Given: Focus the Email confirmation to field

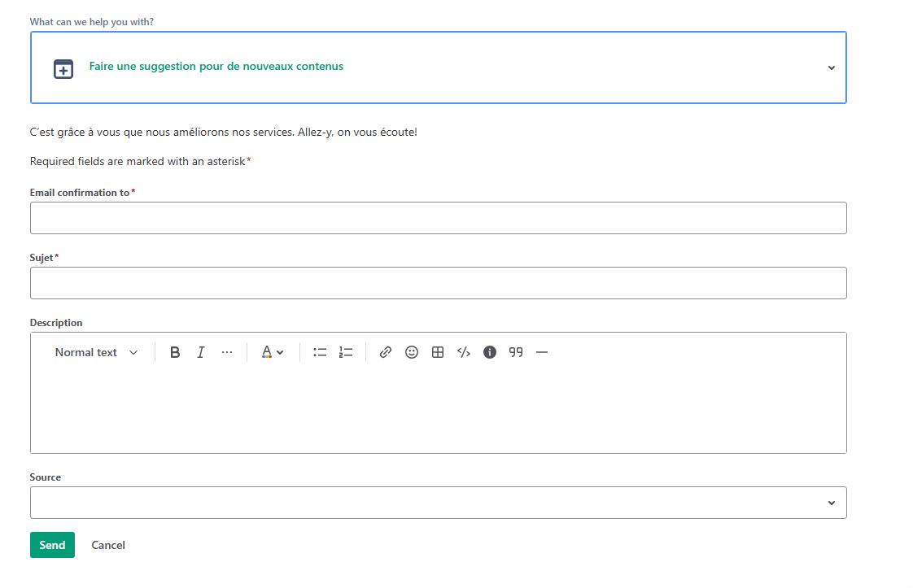Looking at the screenshot, I should 438,218.
